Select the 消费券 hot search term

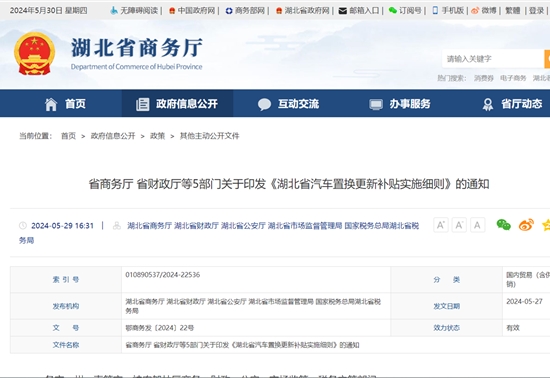[x=484, y=78]
